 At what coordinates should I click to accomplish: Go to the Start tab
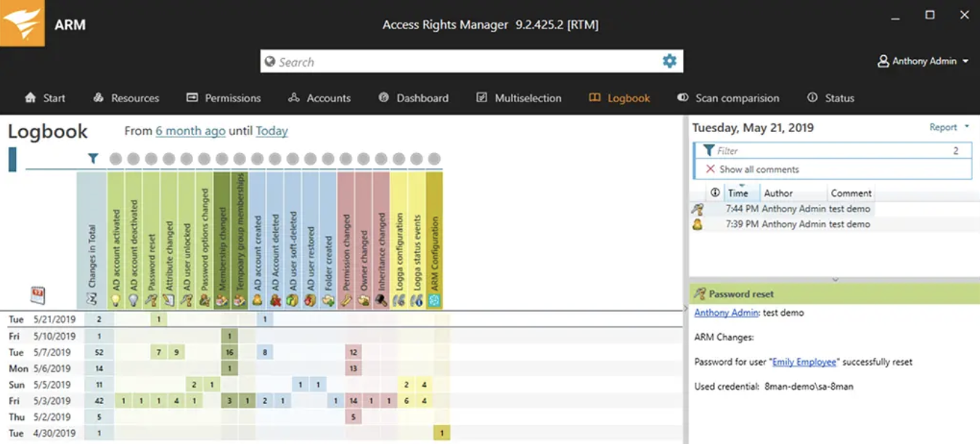pyautogui.click(x=45, y=98)
